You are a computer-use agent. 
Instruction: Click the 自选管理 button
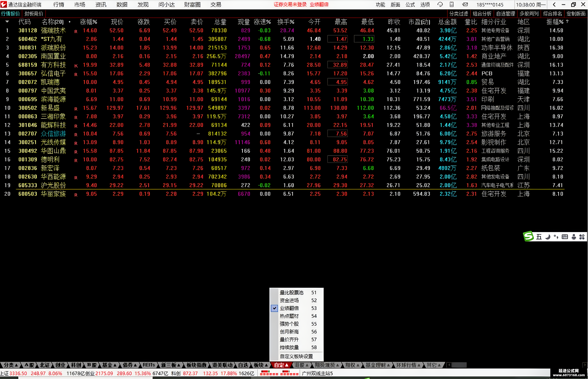click(x=505, y=14)
